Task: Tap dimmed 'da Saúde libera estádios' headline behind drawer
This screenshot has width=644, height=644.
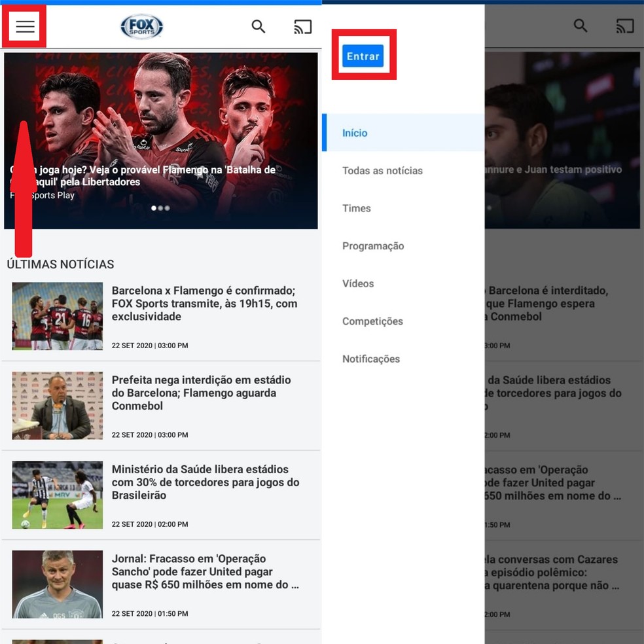Action: tap(554, 393)
